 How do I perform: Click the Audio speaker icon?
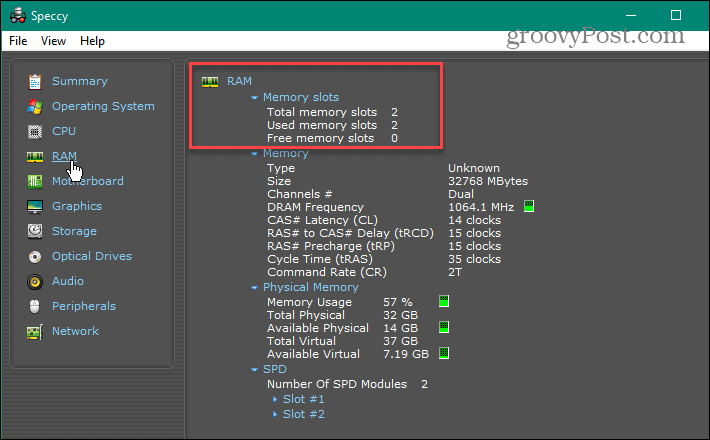coord(35,281)
